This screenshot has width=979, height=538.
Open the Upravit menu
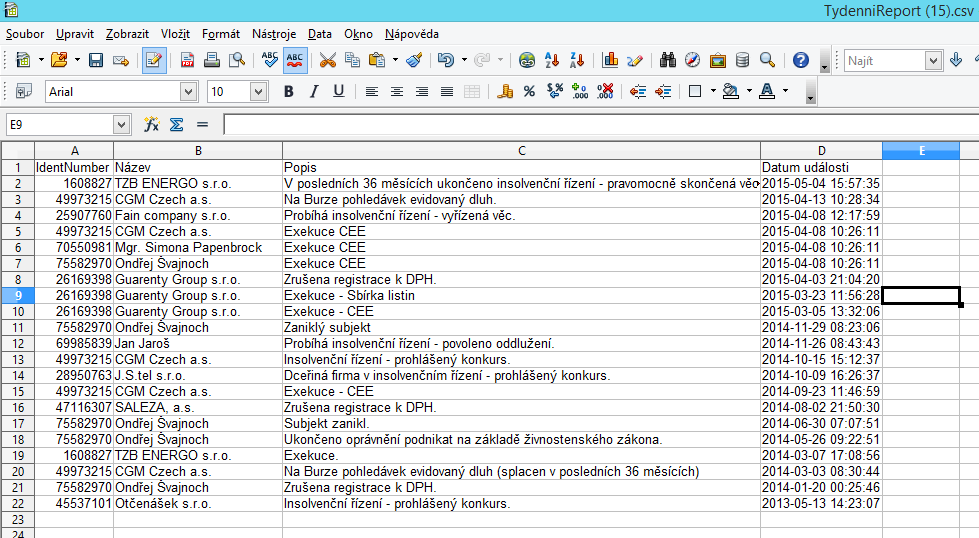point(75,34)
